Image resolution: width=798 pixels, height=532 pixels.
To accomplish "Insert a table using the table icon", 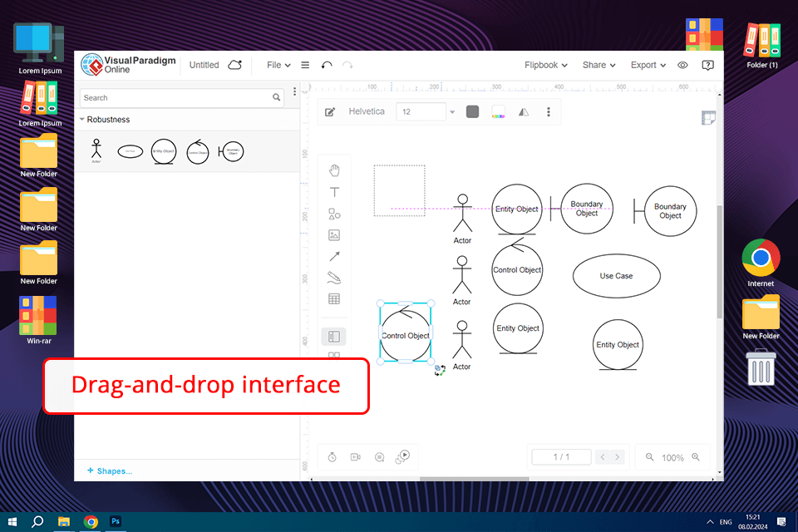I will pos(334,299).
